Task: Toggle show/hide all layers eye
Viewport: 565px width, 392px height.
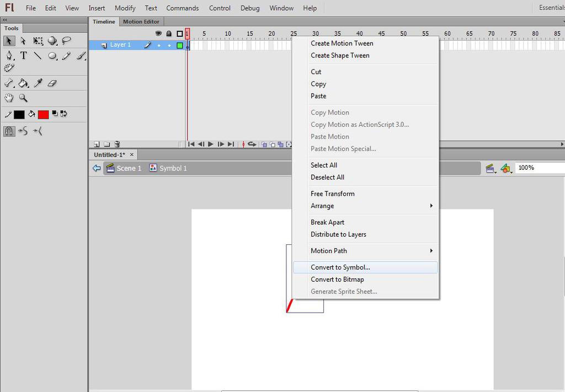Action: click(x=158, y=34)
